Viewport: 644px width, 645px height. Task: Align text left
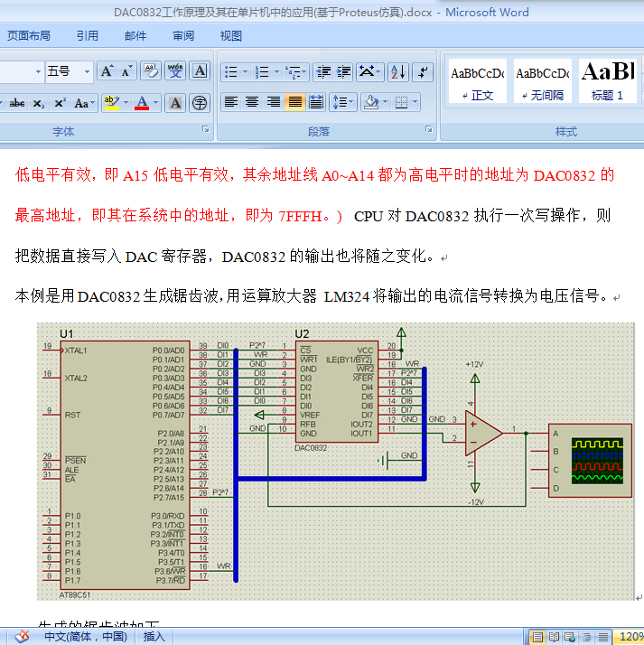point(231,102)
